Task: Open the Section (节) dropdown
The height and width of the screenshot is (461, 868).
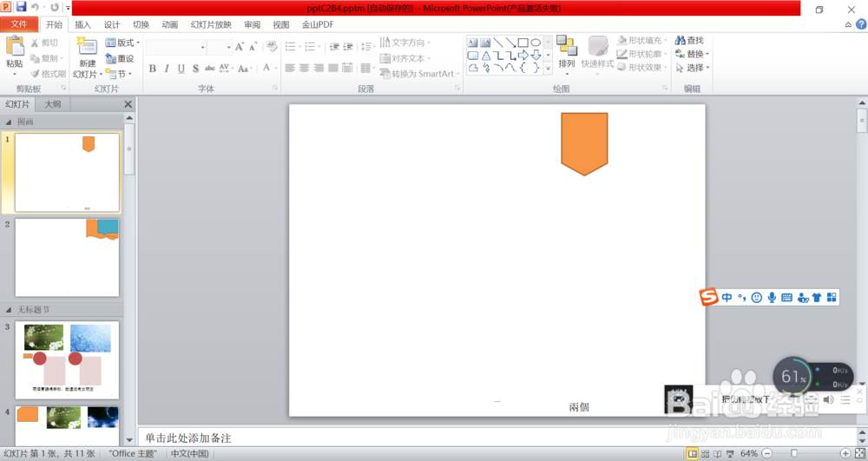Action: pyautogui.click(x=118, y=74)
